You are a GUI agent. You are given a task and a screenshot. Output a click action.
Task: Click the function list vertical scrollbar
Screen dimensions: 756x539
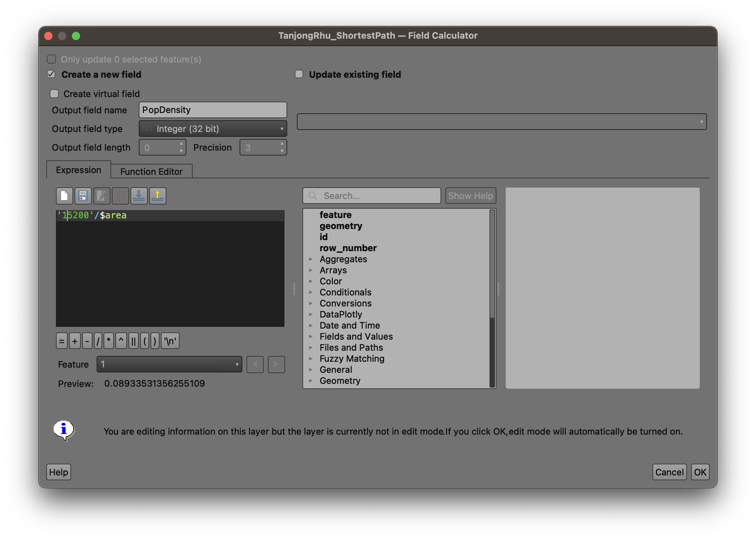pos(492,264)
